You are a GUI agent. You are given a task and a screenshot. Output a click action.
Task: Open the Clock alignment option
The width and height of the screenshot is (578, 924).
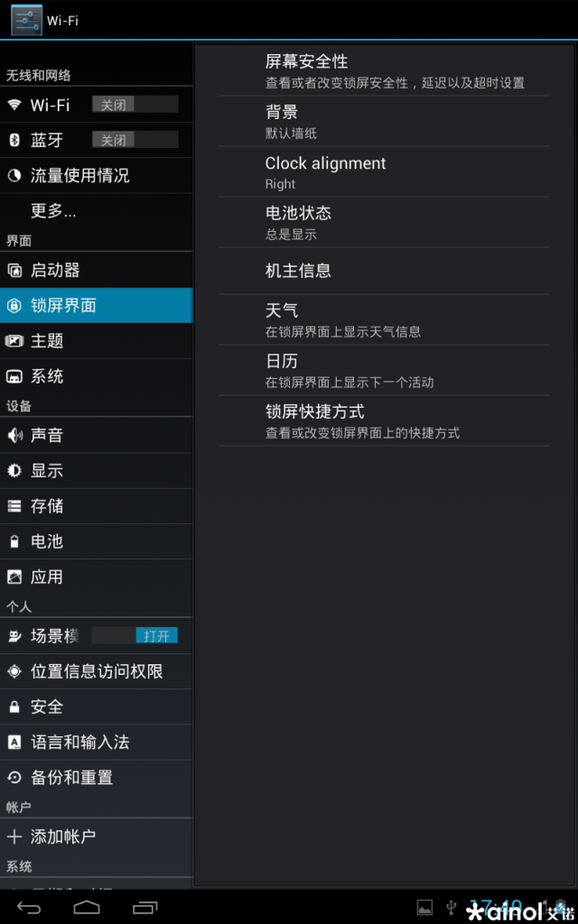(384, 171)
